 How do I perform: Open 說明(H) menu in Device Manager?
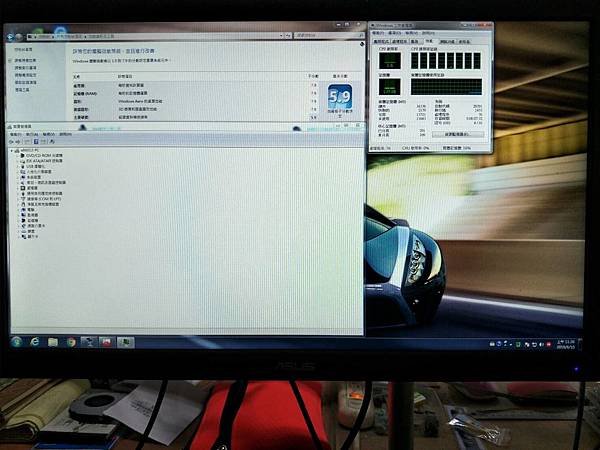[x=65, y=134]
